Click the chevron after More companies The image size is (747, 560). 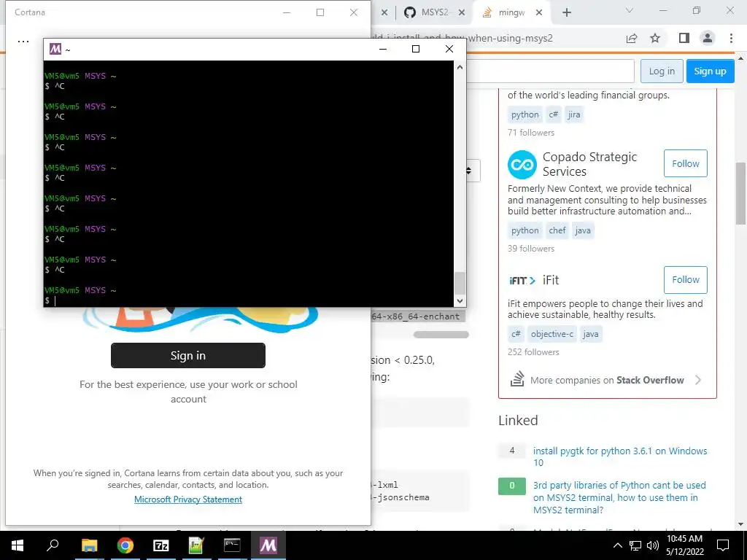click(x=698, y=380)
